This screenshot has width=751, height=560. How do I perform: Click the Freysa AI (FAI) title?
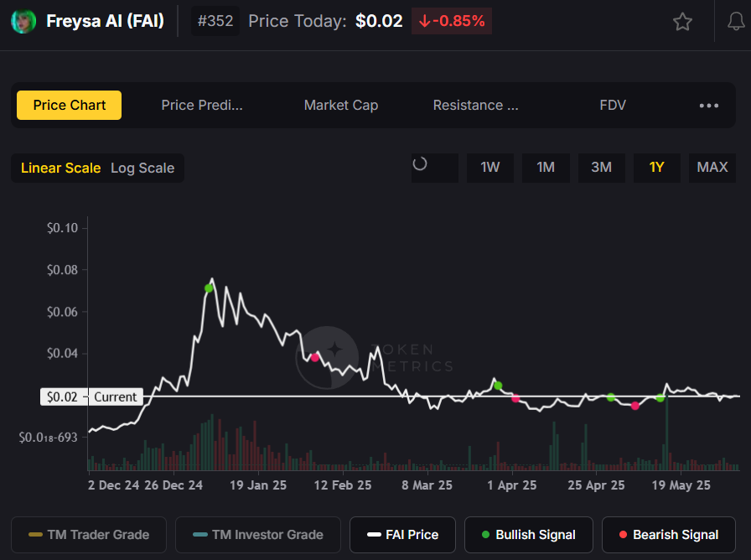pyautogui.click(x=105, y=21)
